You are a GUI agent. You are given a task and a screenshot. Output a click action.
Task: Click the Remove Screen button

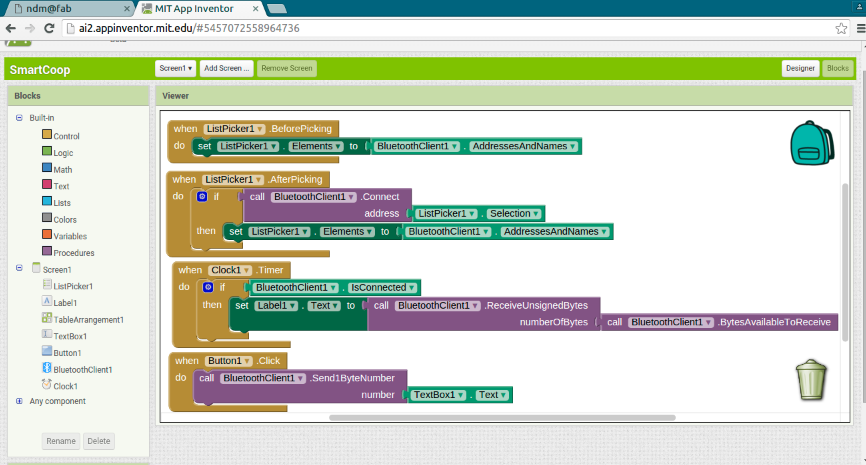287,68
